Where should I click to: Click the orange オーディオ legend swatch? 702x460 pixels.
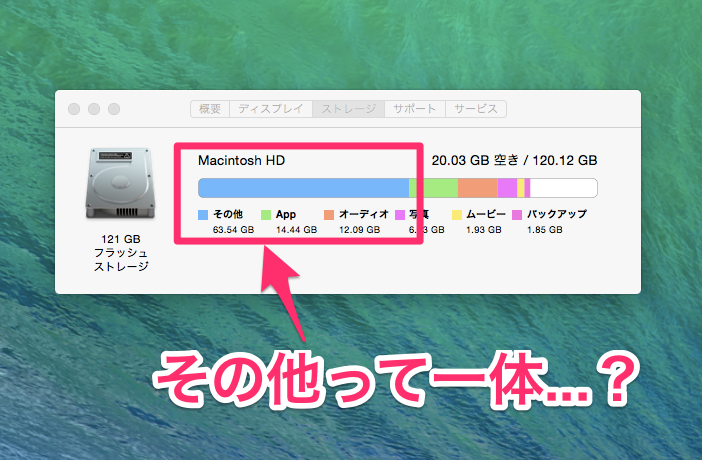click(329, 215)
